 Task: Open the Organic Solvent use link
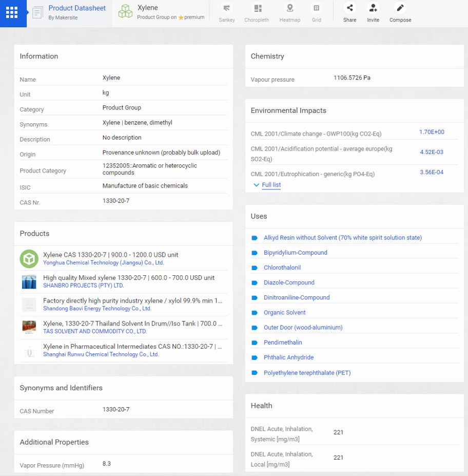click(284, 312)
